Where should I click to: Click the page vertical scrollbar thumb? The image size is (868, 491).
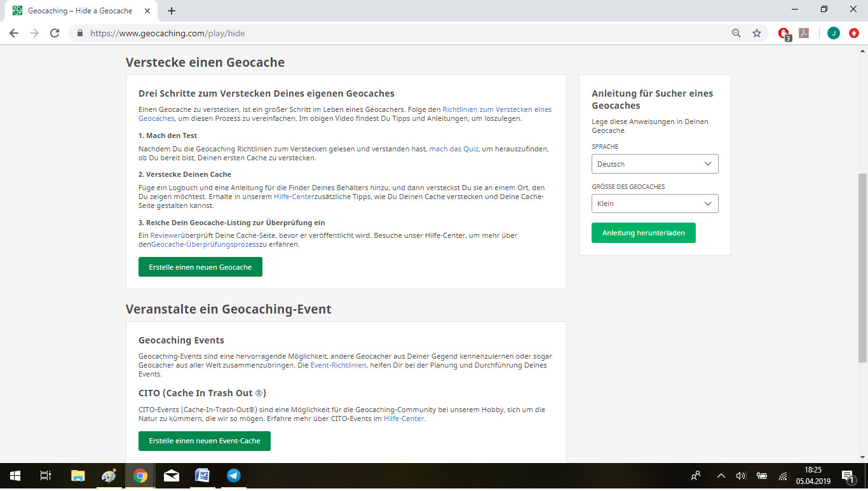pos(862,267)
